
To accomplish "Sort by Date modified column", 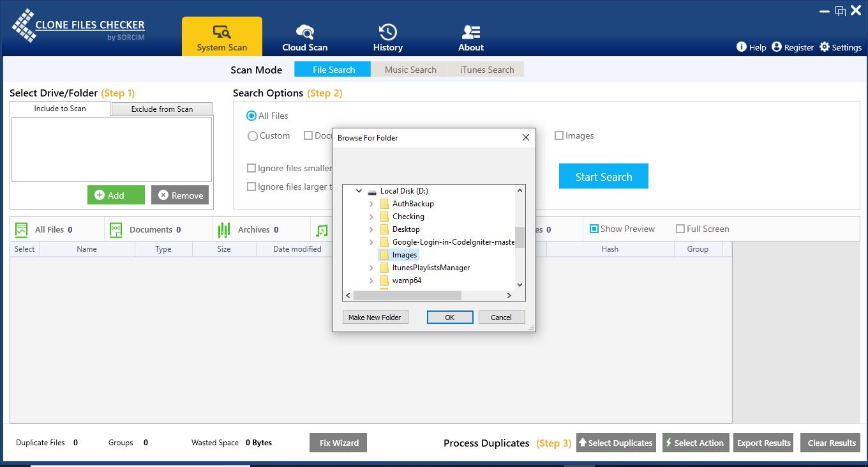I will [x=297, y=249].
